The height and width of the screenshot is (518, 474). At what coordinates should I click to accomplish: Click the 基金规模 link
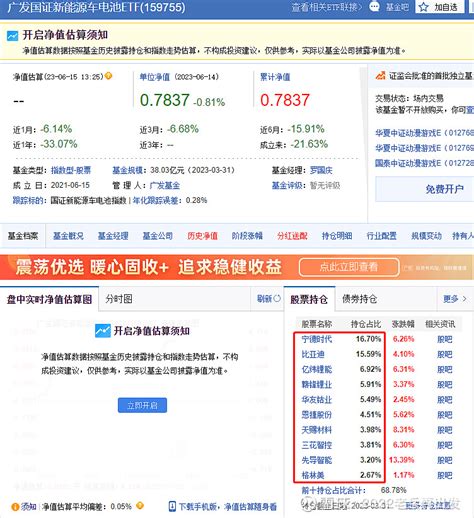point(127,170)
